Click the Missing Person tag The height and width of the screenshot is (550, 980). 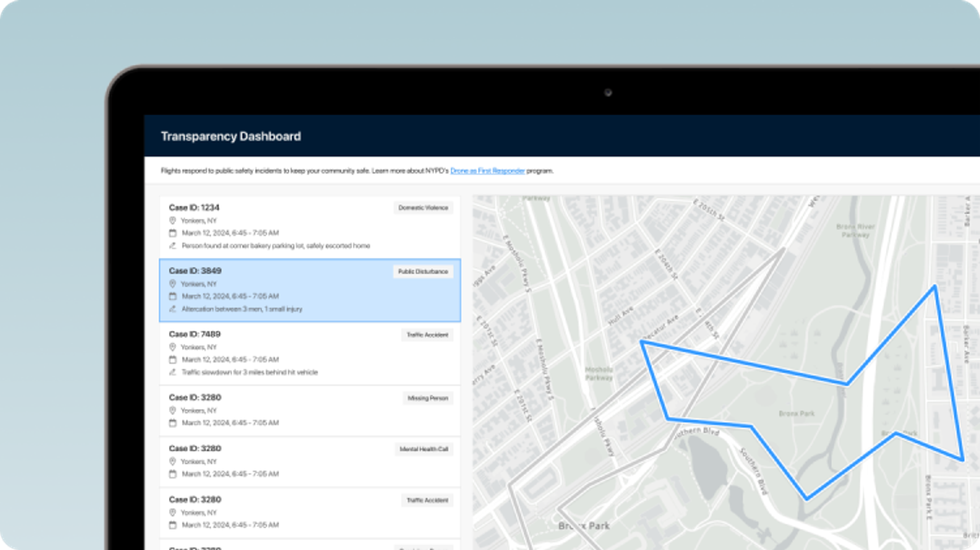coord(428,398)
